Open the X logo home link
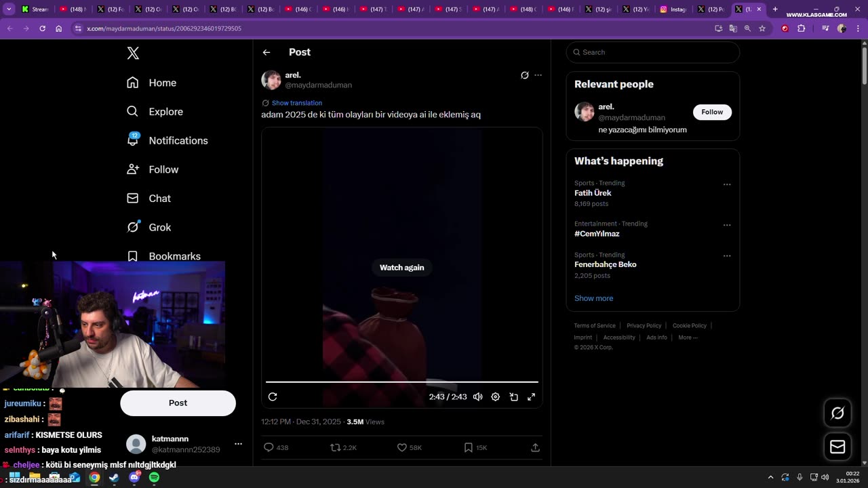Screen dimensions: 868x488 point(133,54)
